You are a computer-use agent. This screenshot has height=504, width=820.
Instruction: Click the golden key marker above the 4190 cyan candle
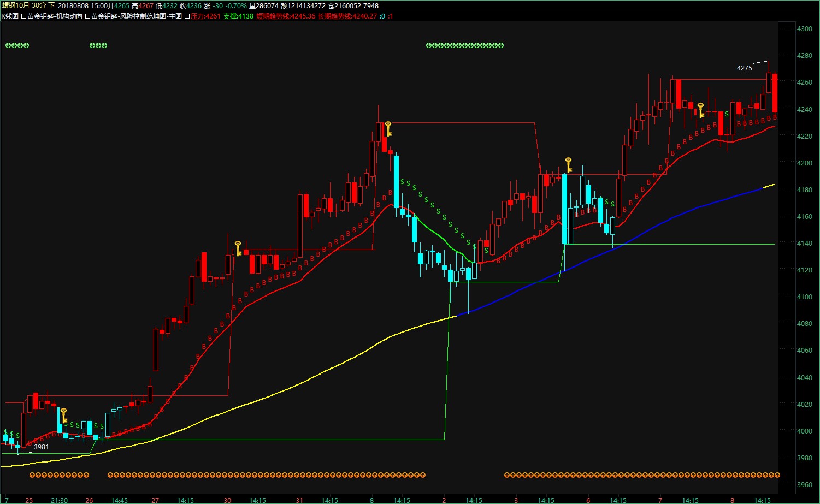[x=568, y=165]
